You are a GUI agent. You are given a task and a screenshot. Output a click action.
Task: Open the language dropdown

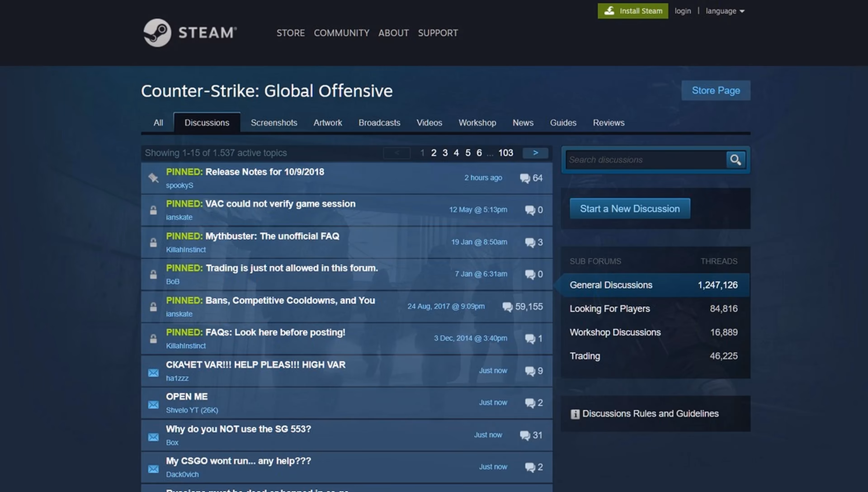[x=725, y=11]
